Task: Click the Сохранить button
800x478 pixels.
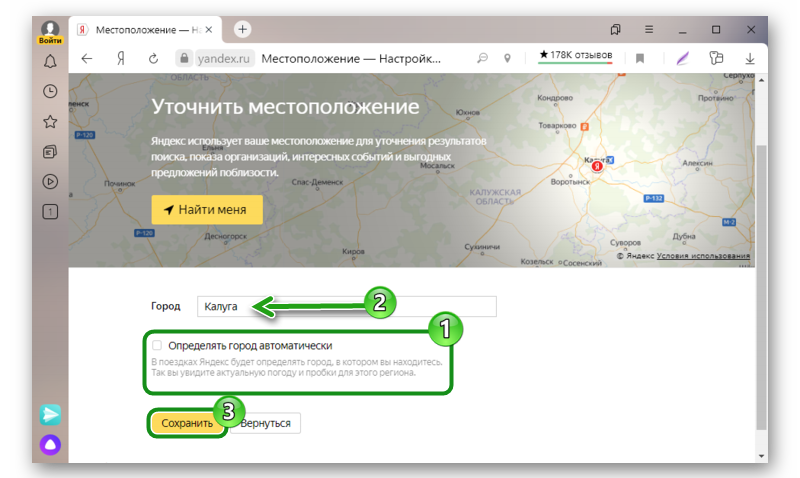Action: (187, 423)
